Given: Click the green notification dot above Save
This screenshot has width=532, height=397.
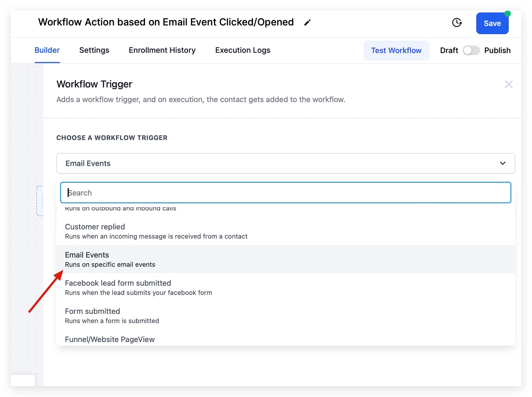Looking at the screenshot, I should point(508,13).
